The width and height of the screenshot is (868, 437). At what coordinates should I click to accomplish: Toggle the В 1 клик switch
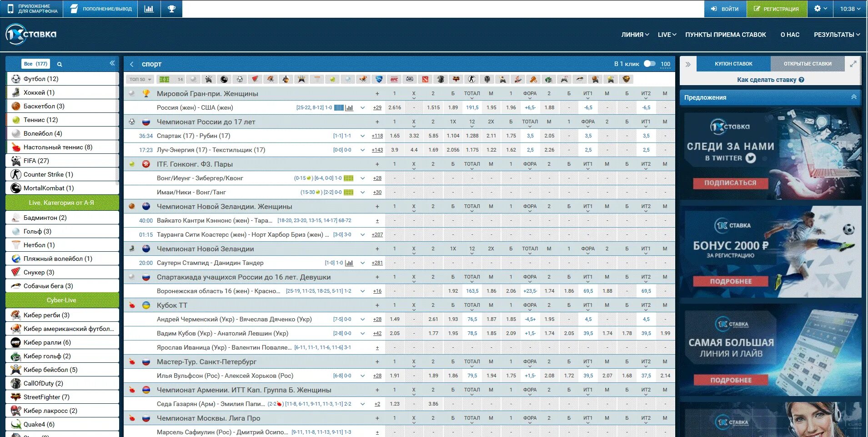click(x=650, y=64)
